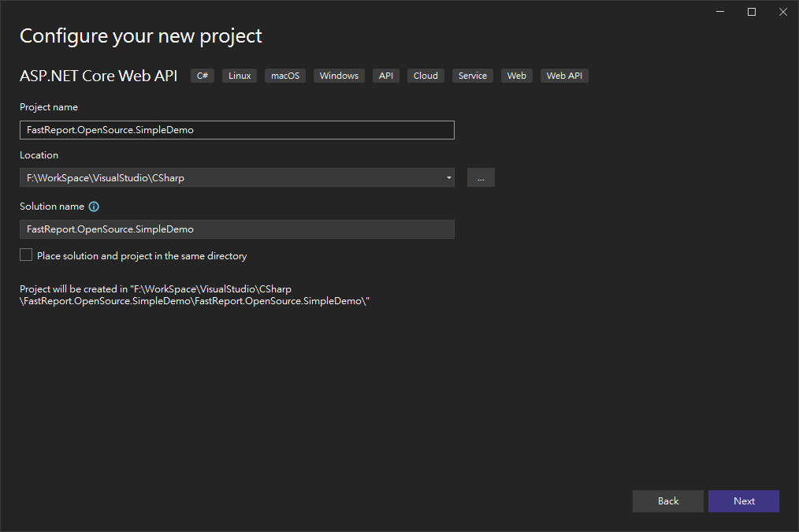Maximize the dialog window
This screenshot has height=532, width=799.
coord(752,12)
